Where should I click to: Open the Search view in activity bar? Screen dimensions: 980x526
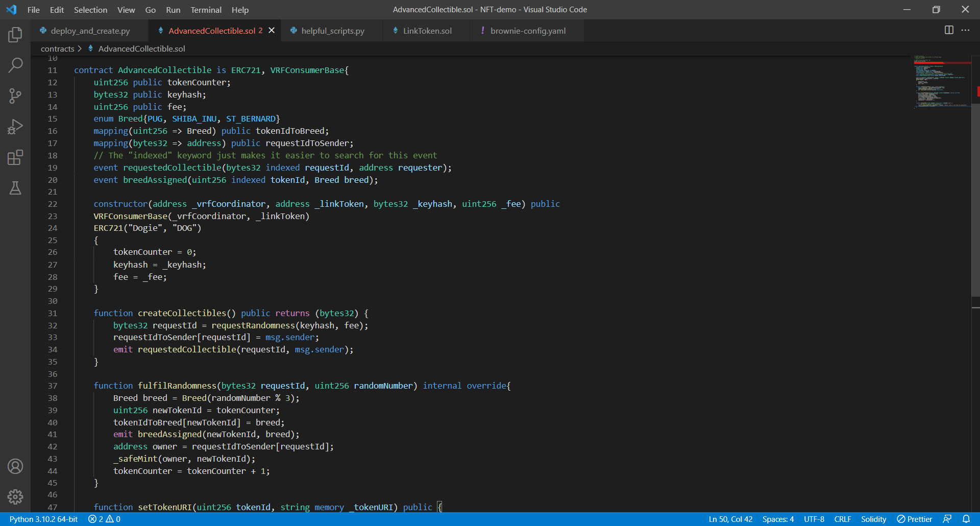(x=15, y=65)
